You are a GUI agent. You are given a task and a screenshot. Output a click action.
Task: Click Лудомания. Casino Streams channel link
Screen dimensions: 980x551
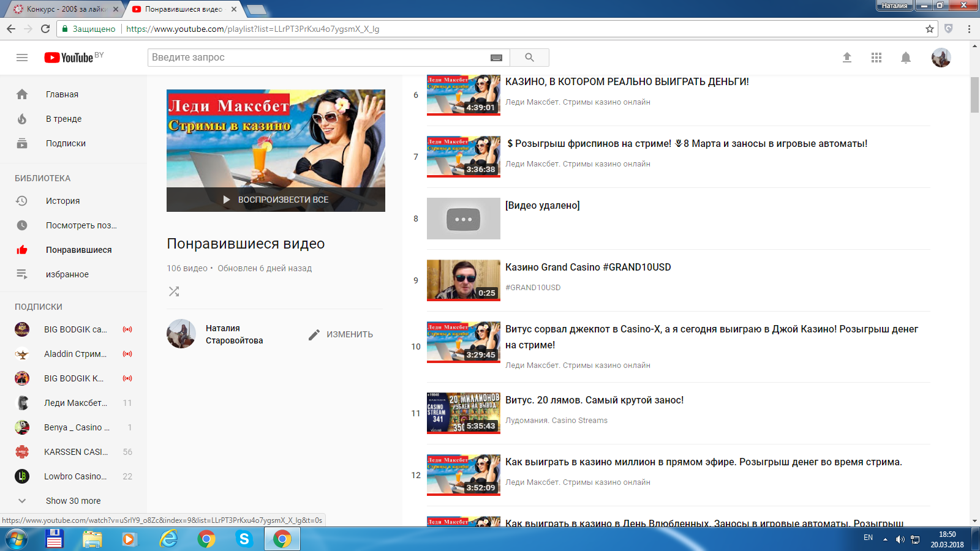tap(556, 420)
